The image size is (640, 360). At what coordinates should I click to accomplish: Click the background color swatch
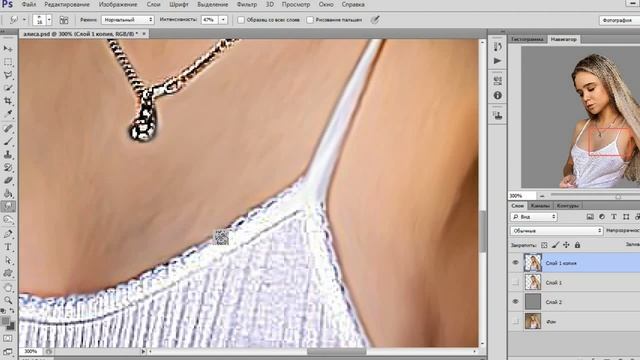(x=11, y=326)
